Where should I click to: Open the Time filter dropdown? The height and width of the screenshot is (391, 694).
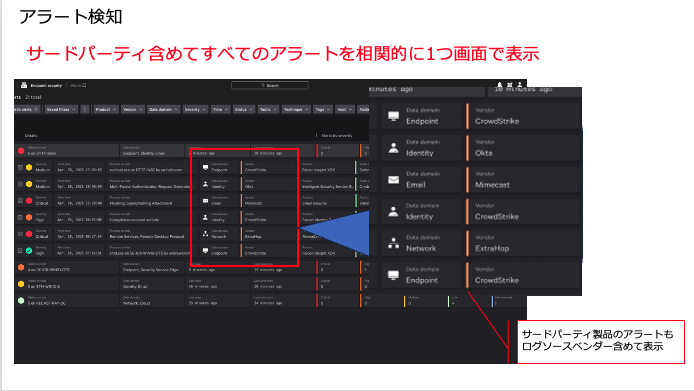(220, 109)
